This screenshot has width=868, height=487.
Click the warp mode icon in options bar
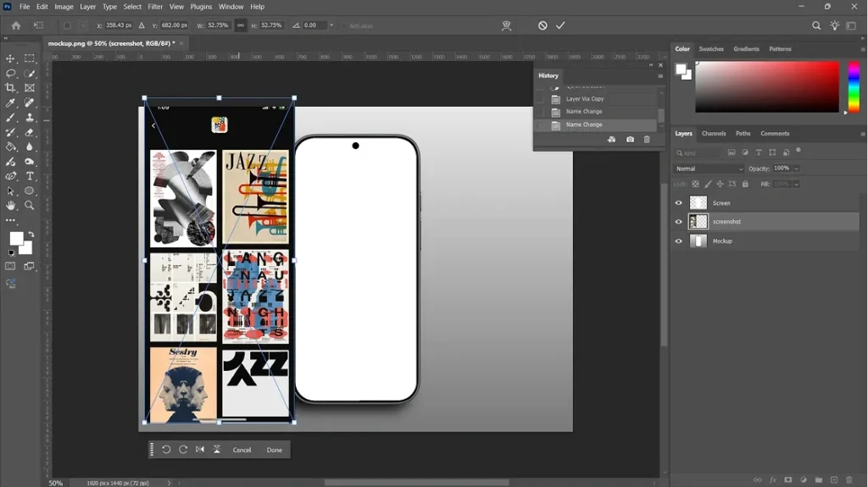point(506,25)
